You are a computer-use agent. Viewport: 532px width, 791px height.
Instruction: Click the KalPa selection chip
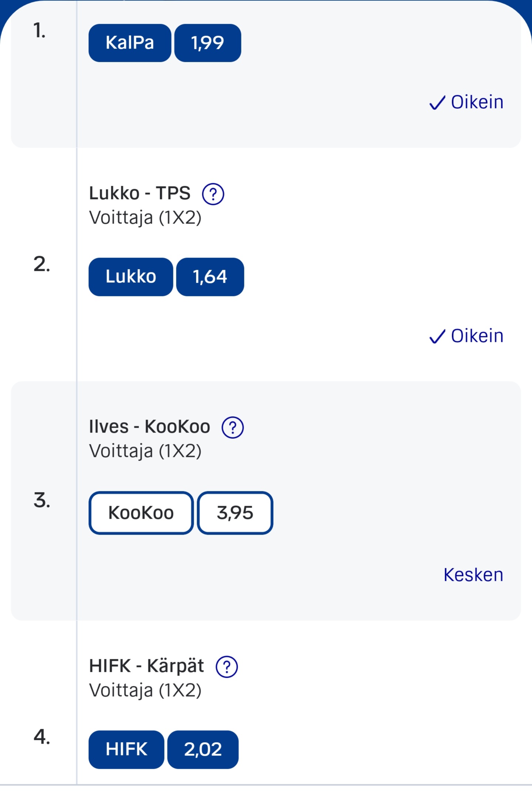click(130, 43)
